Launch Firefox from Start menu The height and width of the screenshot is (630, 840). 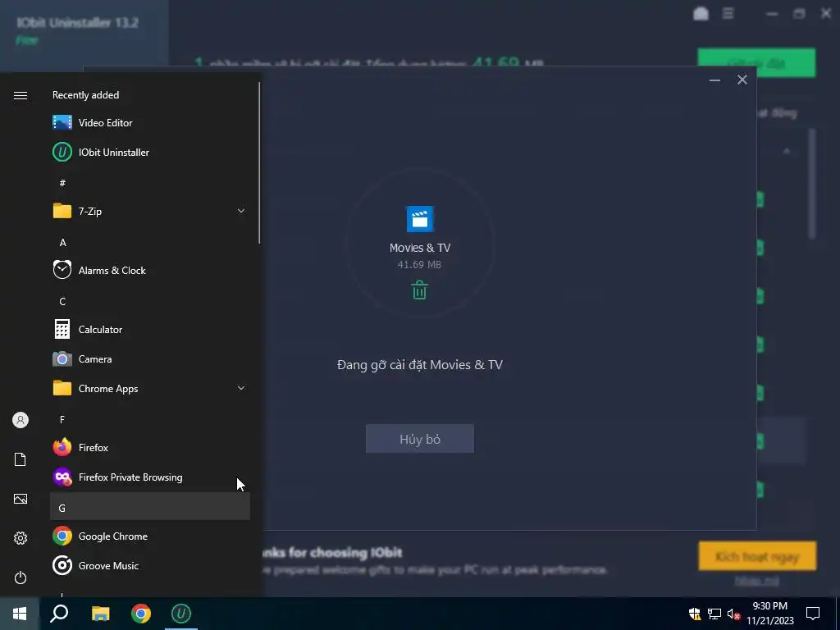150,447
